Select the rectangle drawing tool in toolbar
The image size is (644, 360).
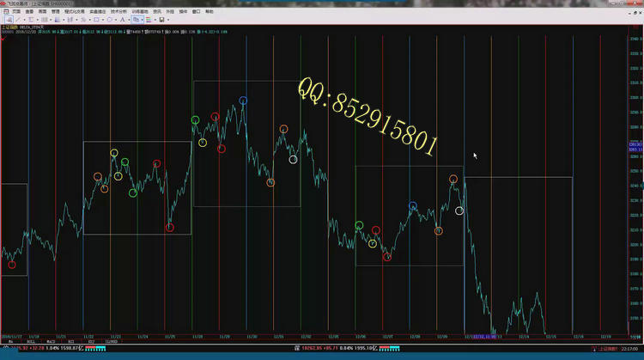point(96,19)
